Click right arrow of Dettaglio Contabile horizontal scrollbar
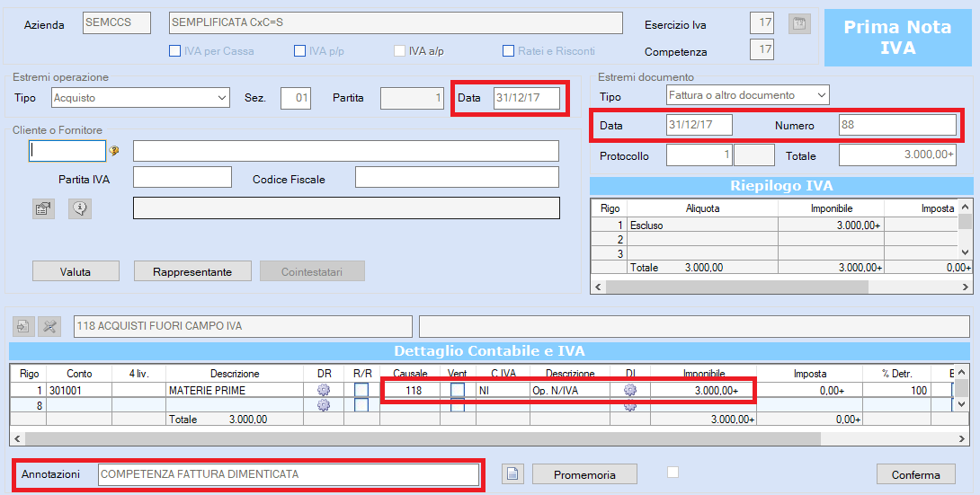 (x=963, y=438)
